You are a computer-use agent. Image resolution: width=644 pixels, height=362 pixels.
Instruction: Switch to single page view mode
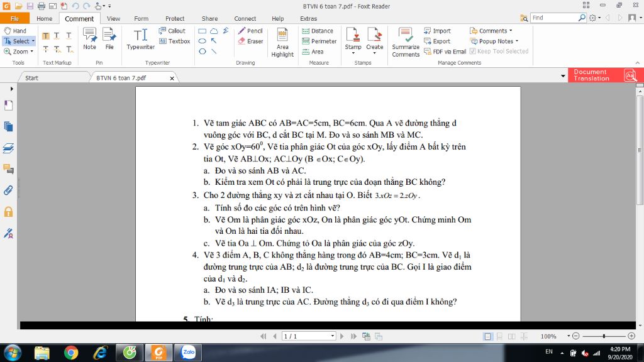click(487, 336)
